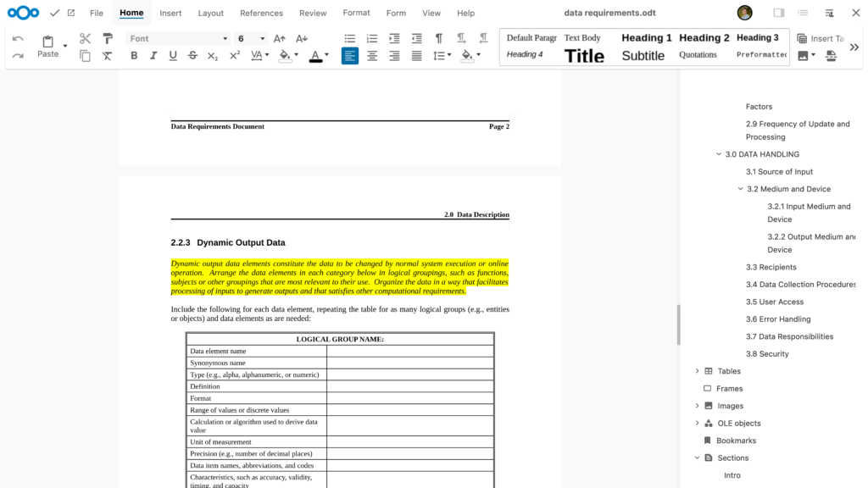
Task: Click the user avatar picture
Action: [744, 13]
